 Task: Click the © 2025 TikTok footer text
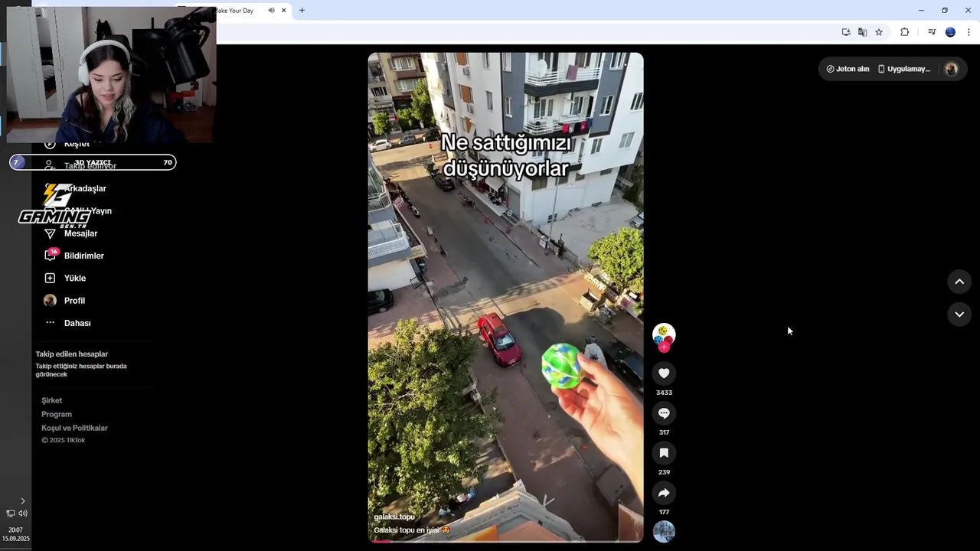(x=64, y=441)
